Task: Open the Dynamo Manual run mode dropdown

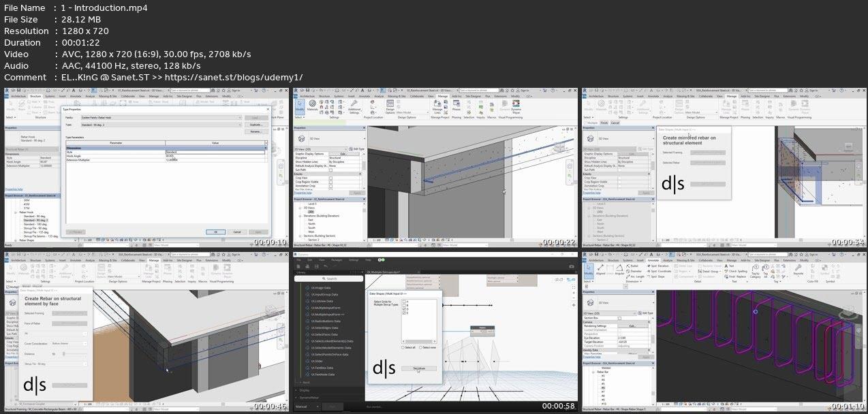Action: point(307,407)
